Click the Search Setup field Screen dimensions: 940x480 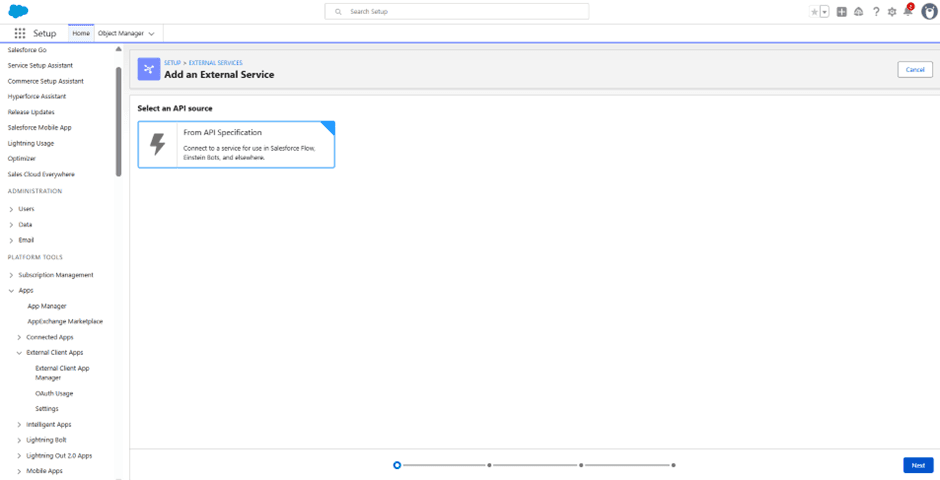(x=457, y=11)
